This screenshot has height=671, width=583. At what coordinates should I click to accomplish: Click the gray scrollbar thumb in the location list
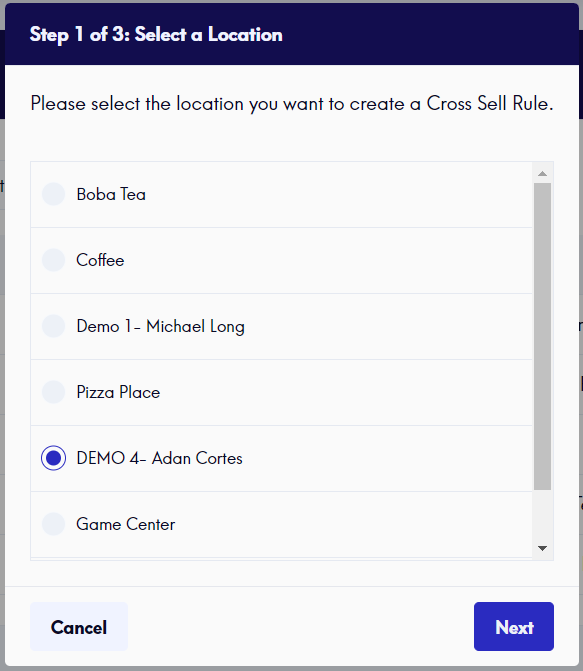(x=542, y=336)
